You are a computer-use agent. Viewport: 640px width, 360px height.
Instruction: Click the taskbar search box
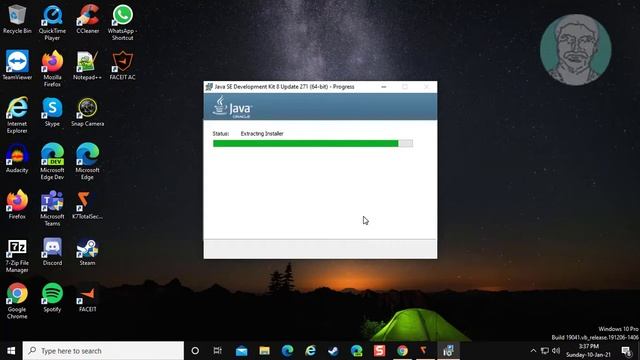[x=103, y=351]
